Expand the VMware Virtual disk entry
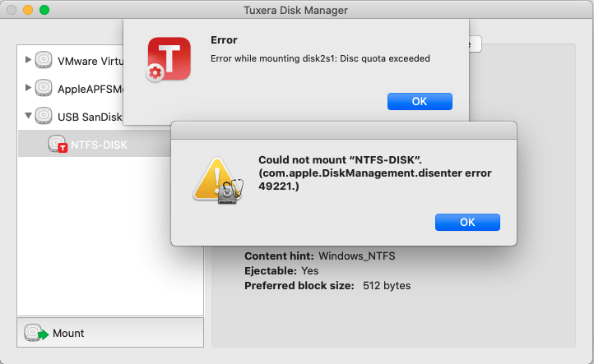 tap(28, 60)
